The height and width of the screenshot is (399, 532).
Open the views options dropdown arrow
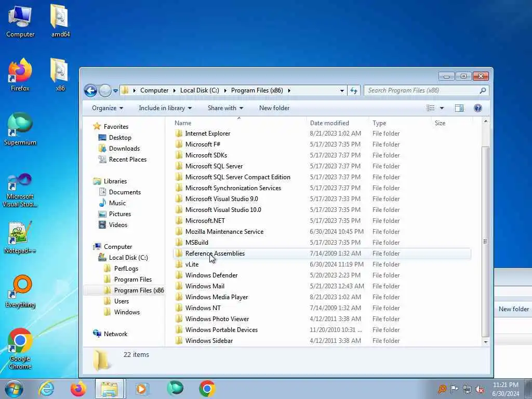(x=442, y=108)
